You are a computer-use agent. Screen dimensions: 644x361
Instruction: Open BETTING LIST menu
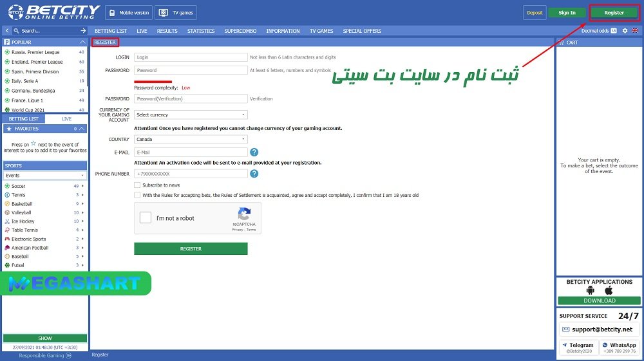[x=111, y=31]
